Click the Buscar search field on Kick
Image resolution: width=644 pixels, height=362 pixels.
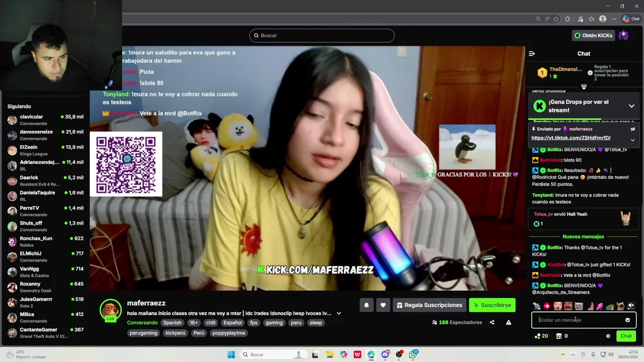(322, 35)
